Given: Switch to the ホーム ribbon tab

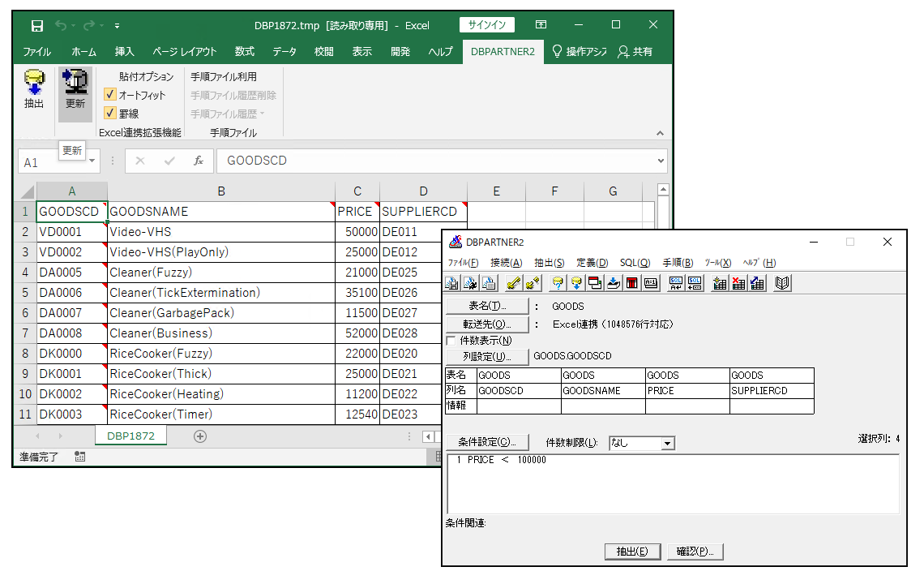Looking at the screenshot, I should (83, 52).
